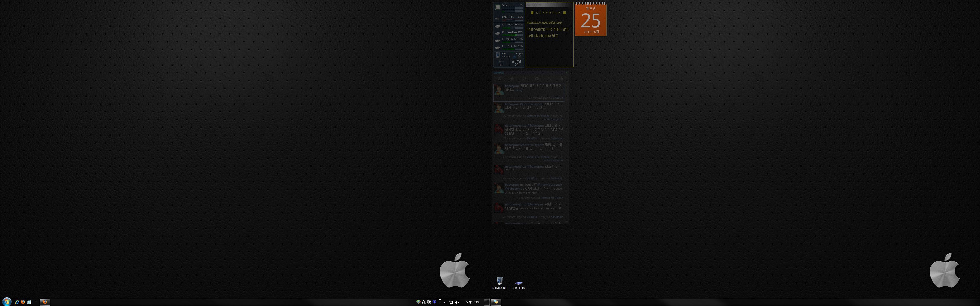
Task: Click the network tray icon
Action: click(451, 303)
